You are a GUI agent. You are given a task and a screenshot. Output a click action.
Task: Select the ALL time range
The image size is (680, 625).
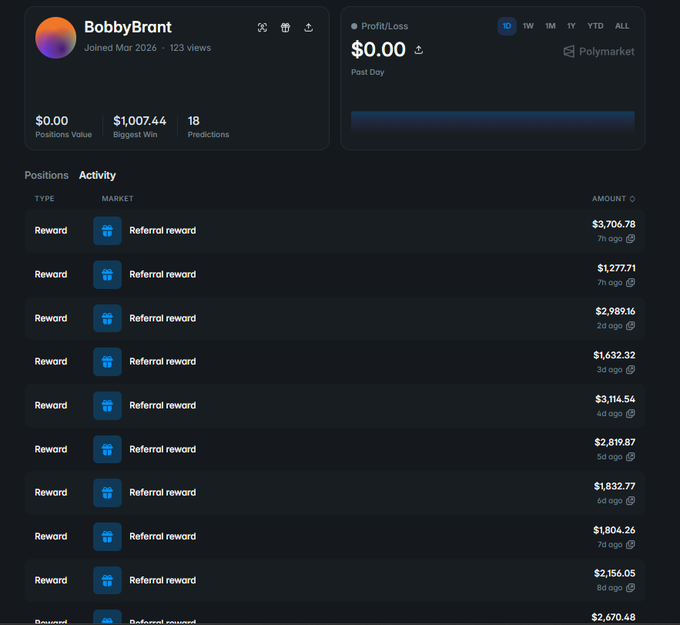click(x=622, y=26)
